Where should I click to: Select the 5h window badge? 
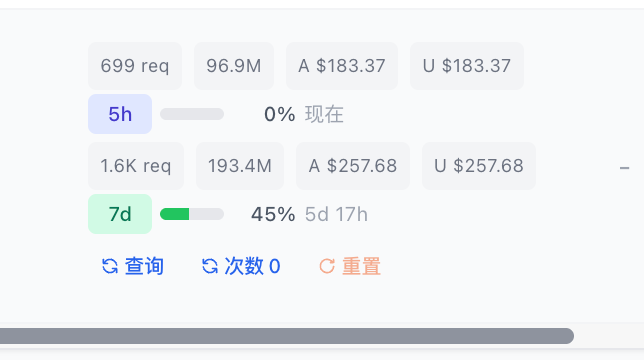click(120, 114)
